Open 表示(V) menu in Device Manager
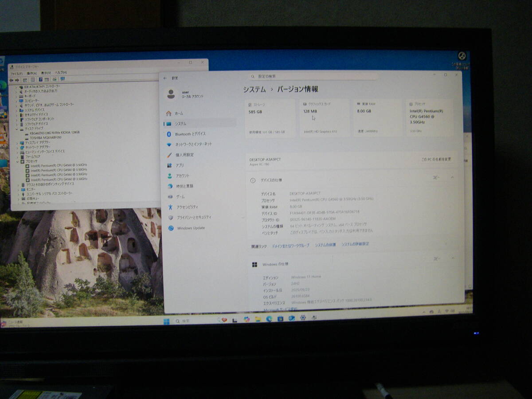Viewport: 532px width, 399px height. pyautogui.click(x=46, y=73)
